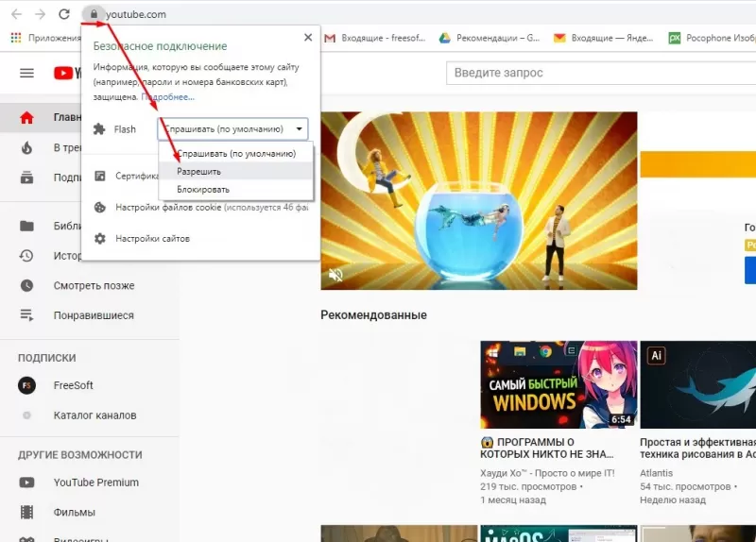Click the Liked videos playlist icon
The image size is (756, 542).
pyautogui.click(x=27, y=315)
